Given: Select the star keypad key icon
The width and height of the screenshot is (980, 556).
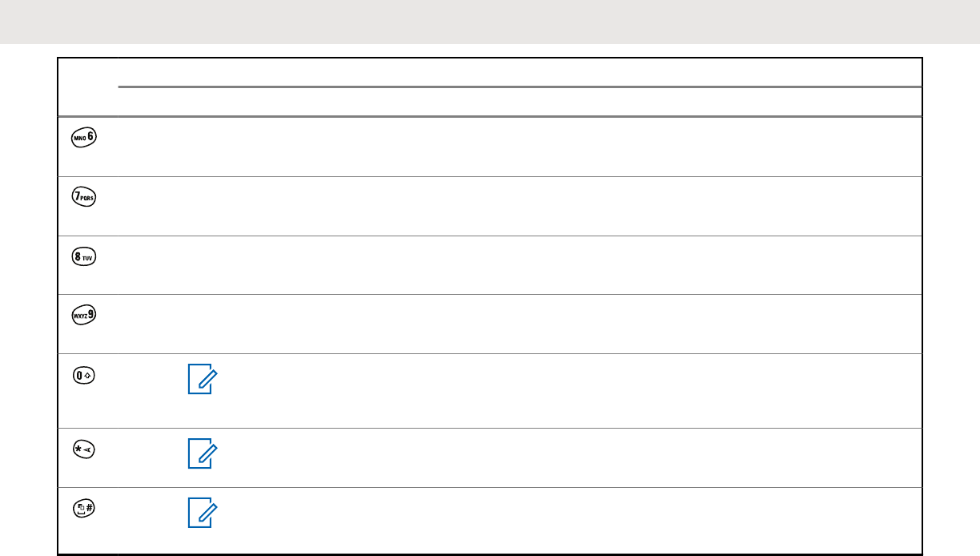Looking at the screenshot, I should tap(82, 449).
